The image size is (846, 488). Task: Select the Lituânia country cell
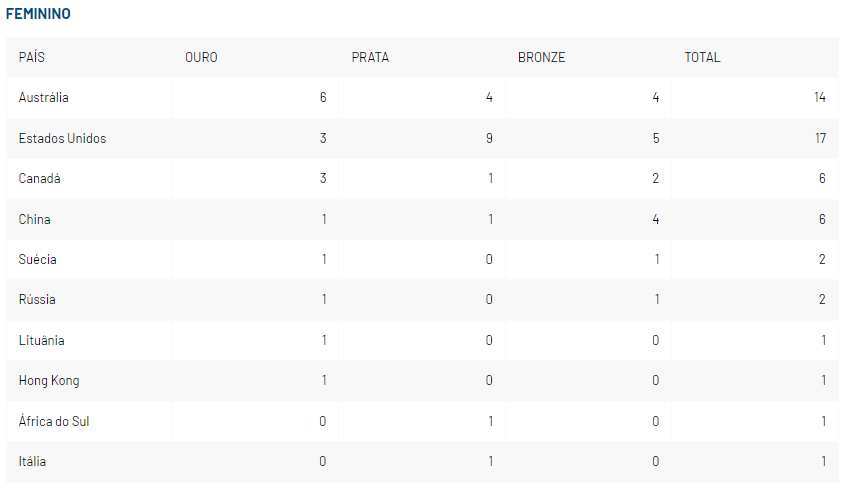(41, 340)
